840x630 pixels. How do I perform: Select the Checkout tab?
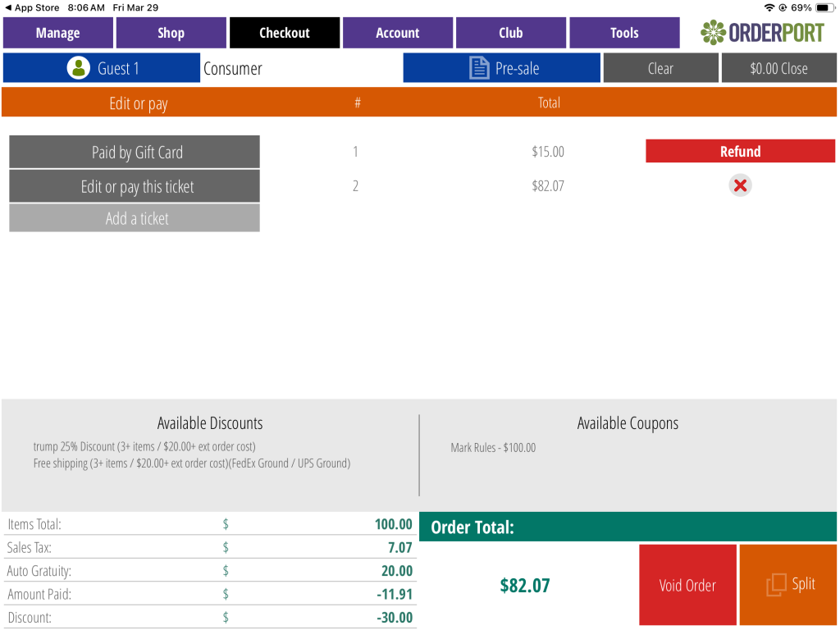tap(285, 33)
